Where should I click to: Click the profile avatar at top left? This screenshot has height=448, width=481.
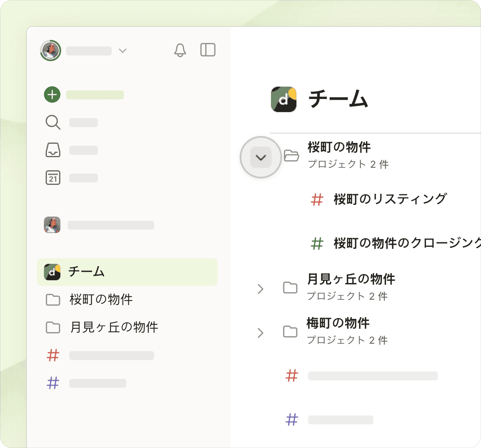tap(51, 51)
